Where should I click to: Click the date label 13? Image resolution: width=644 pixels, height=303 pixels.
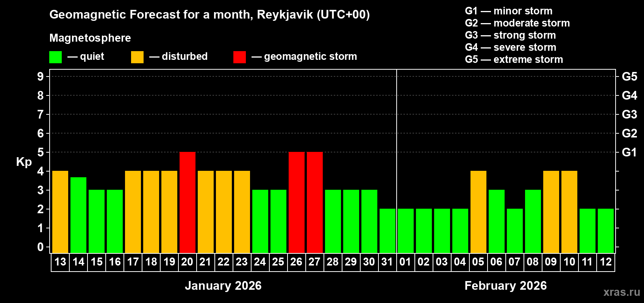pyautogui.click(x=60, y=262)
